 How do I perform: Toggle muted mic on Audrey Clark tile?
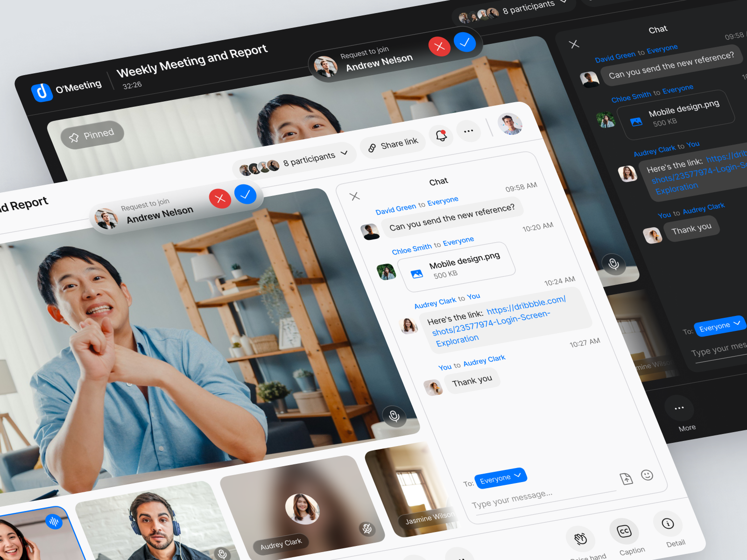coord(367,529)
